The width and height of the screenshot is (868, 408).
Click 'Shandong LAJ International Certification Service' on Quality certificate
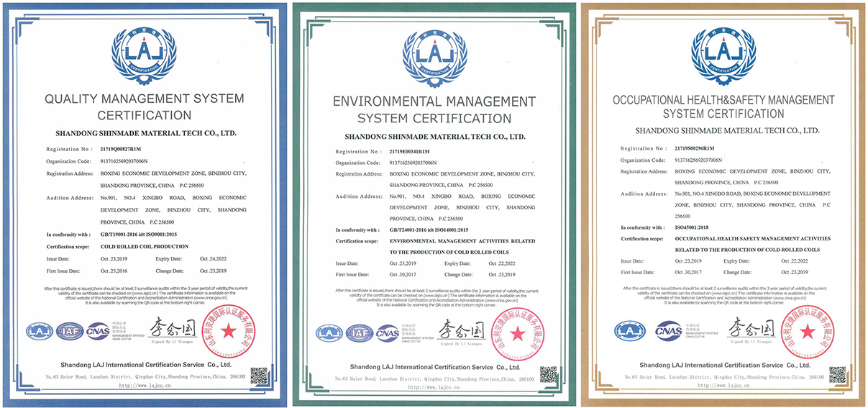click(145, 365)
